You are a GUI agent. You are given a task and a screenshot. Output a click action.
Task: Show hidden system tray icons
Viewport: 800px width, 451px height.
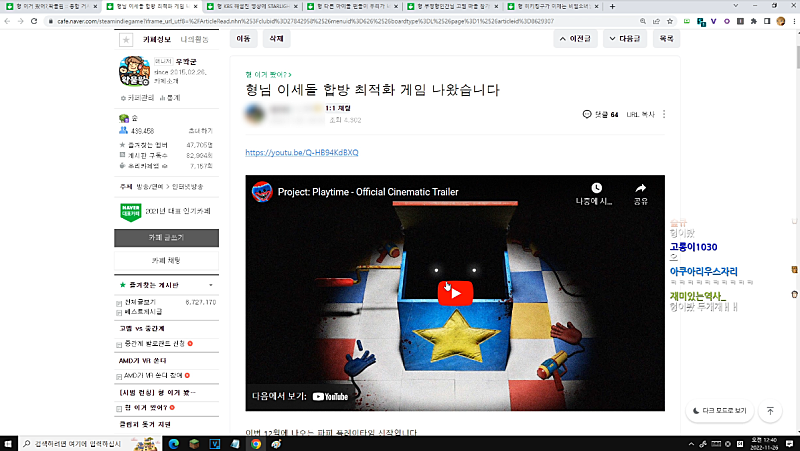click(691, 444)
